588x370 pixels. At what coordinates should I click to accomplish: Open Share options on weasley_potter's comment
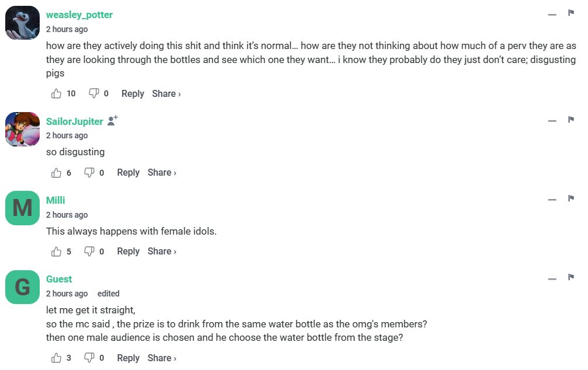pos(166,93)
